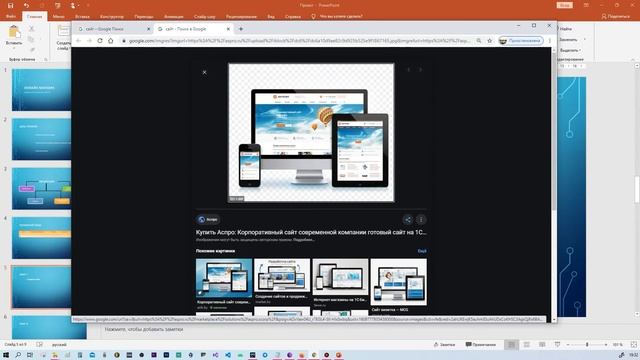The image size is (640, 360).
Task: Start slideshow from status bar icon
Action: [557, 345]
